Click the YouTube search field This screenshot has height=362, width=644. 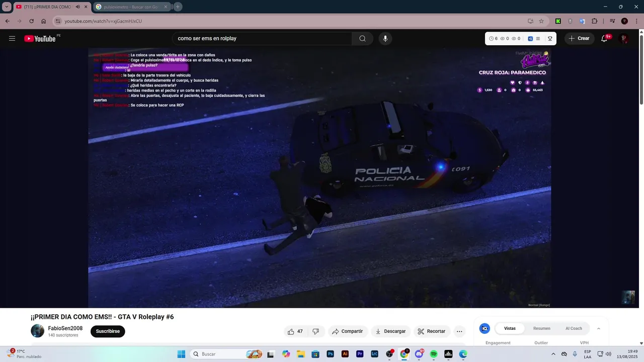click(262, 39)
